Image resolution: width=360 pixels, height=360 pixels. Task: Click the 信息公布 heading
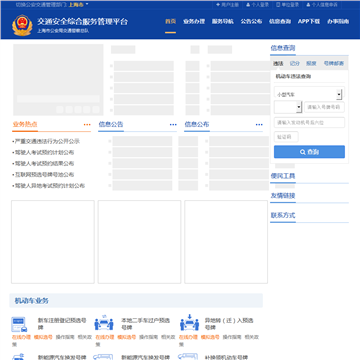coord(197,125)
